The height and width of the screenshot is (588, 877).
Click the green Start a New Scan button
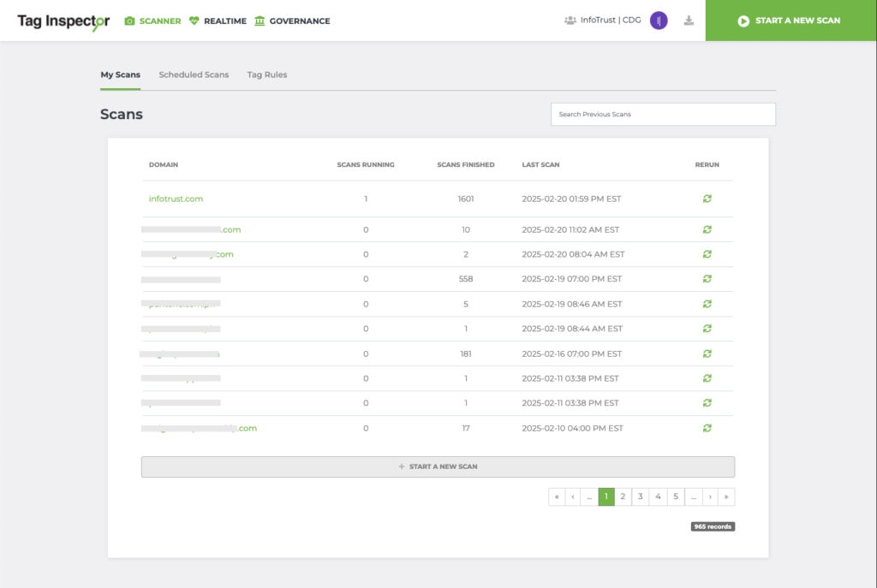pyautogui.click(x=790, y=21)
